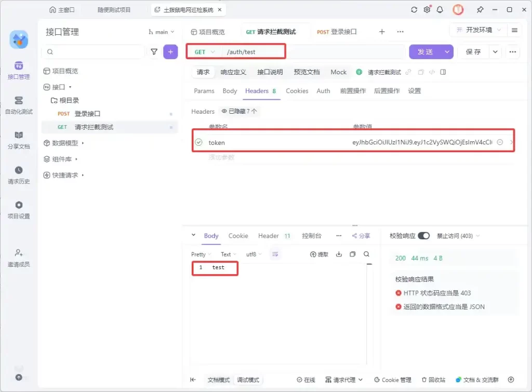Switch to the Cookies request tab
The height and width of the screenshot is (392, 532).
pyautogui.click(x=297, y=91)
